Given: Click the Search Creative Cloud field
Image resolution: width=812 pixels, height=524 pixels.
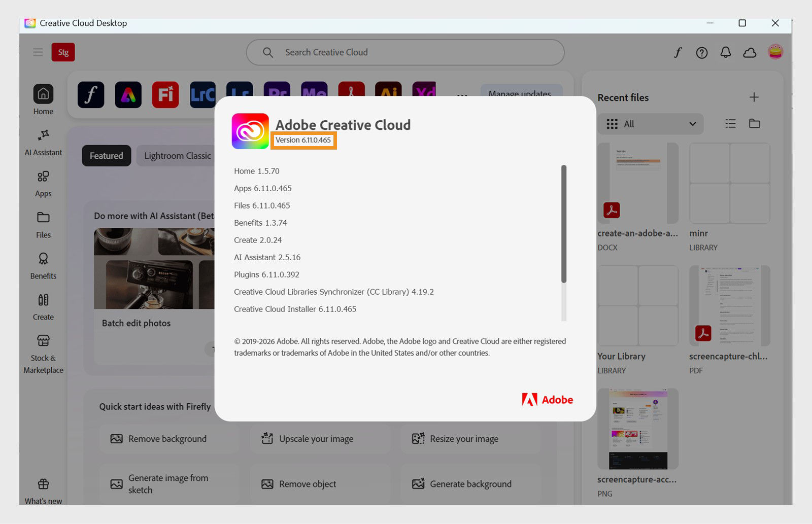Looking at the screenshot, I should click(x=405, y=52).
